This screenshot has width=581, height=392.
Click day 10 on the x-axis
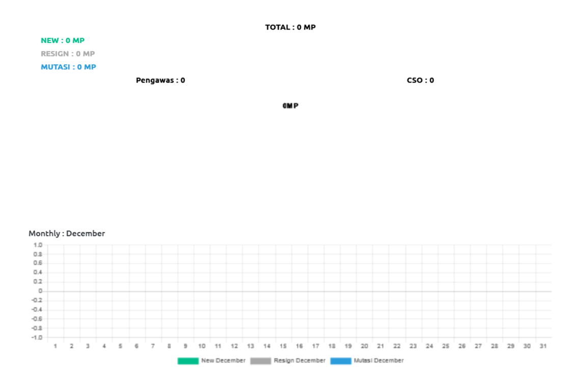(202, 346)
